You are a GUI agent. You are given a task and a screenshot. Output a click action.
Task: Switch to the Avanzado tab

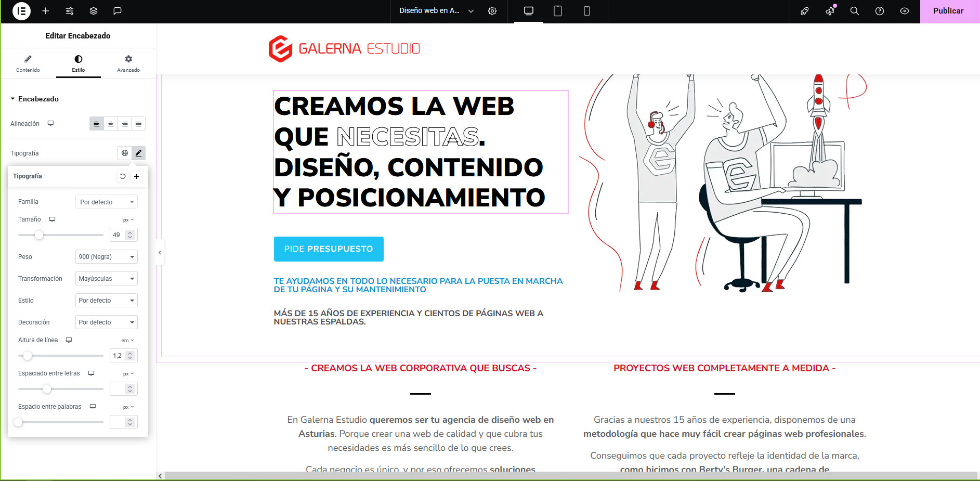point(128,63)
